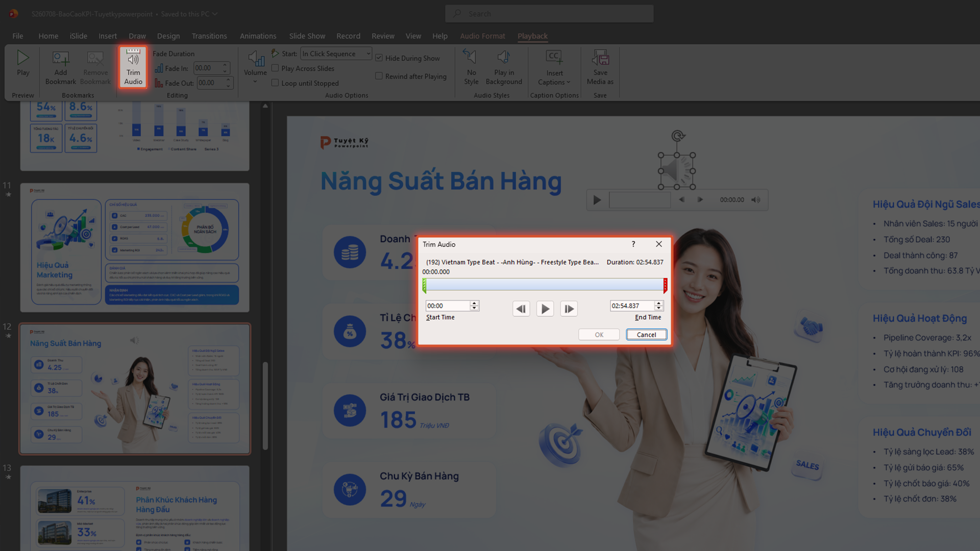The height and width of the screenshot is (551, 980).
Task: Click Next Frame button in Trim Audio
Action: click(569, 309)
